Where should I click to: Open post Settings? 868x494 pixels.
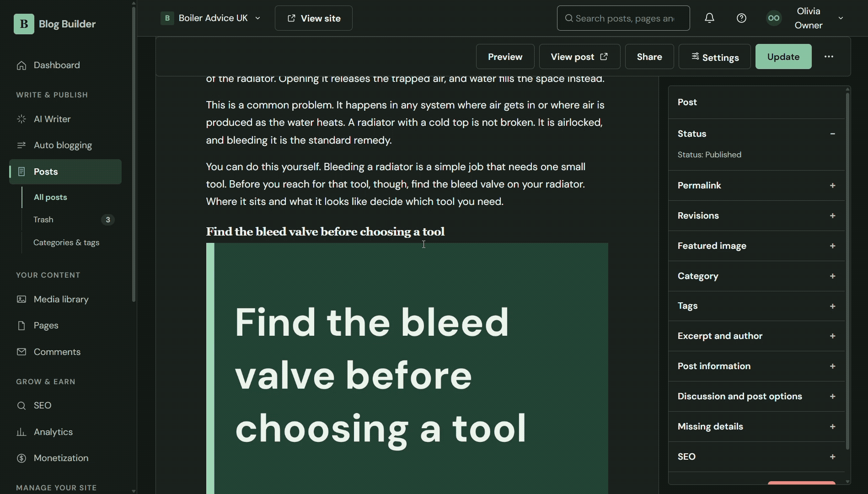(714, 57)
